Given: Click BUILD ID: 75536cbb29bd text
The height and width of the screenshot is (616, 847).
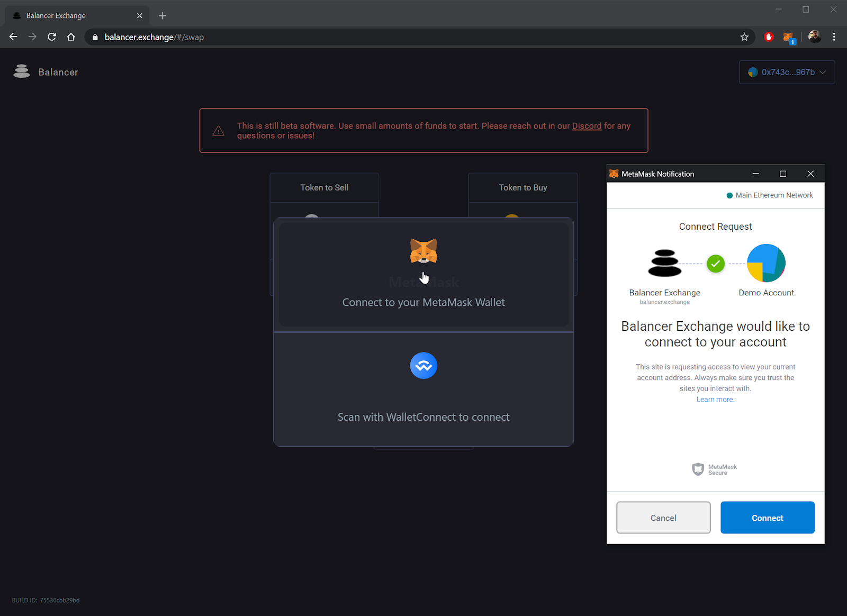Looking at the screenshot, I should point(46,600).
